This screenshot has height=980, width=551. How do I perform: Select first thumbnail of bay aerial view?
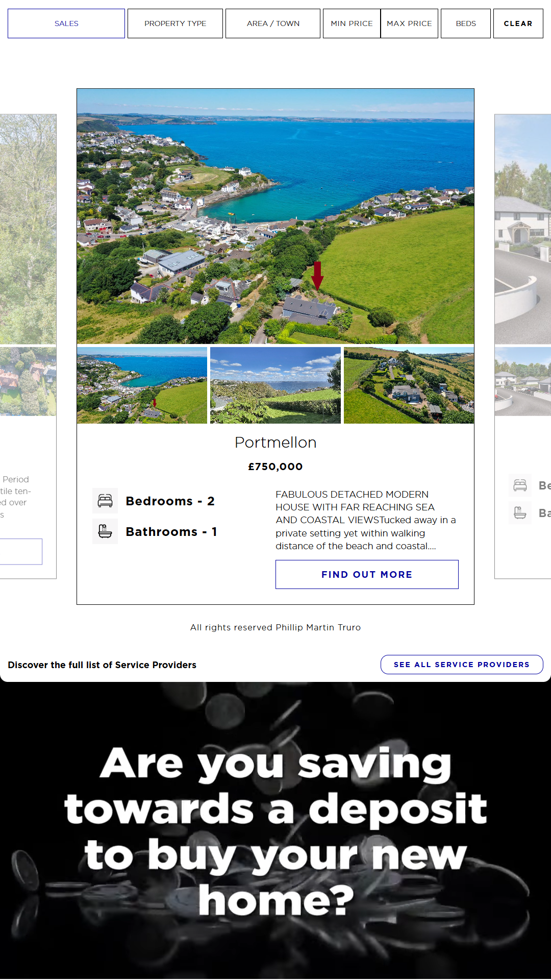tap(142, 385)
